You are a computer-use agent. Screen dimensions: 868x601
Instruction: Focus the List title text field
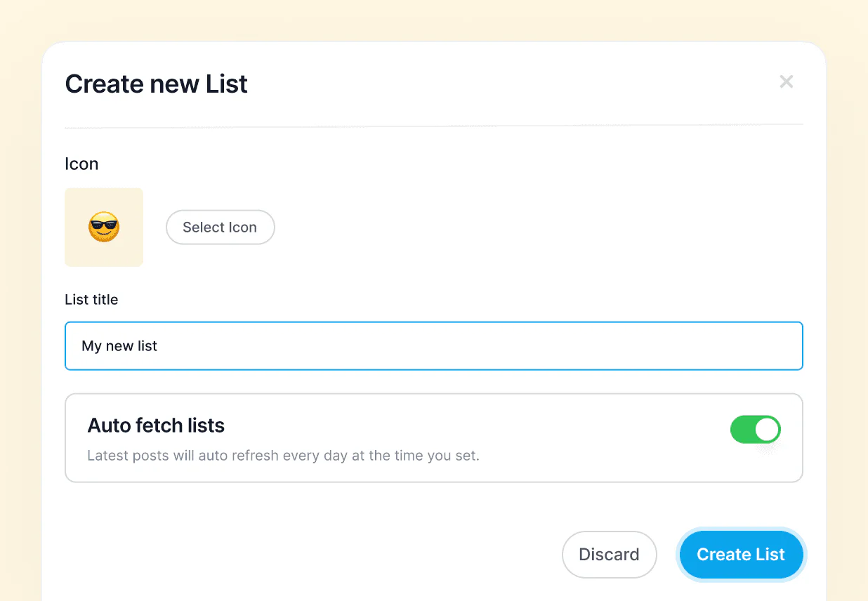433,345
